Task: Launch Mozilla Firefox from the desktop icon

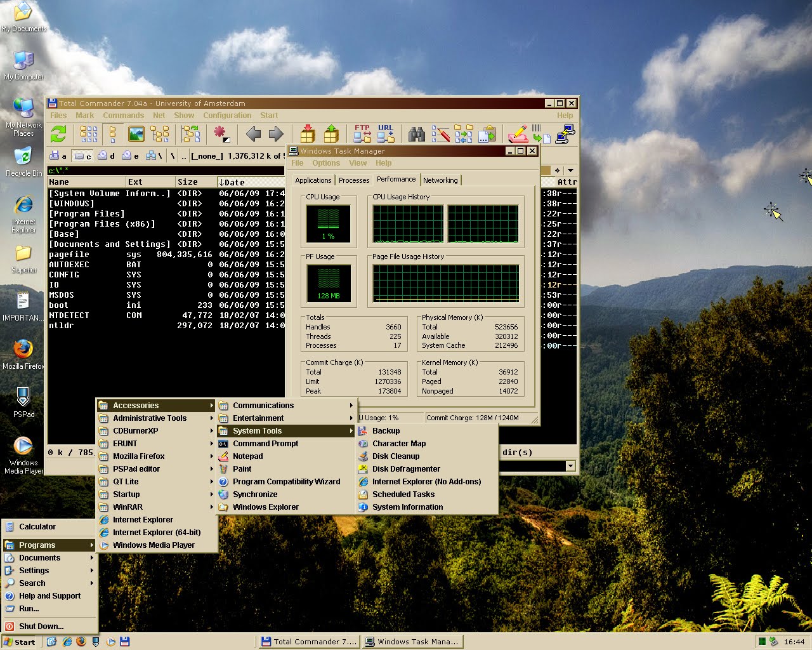Action: (x=23, y=354)
